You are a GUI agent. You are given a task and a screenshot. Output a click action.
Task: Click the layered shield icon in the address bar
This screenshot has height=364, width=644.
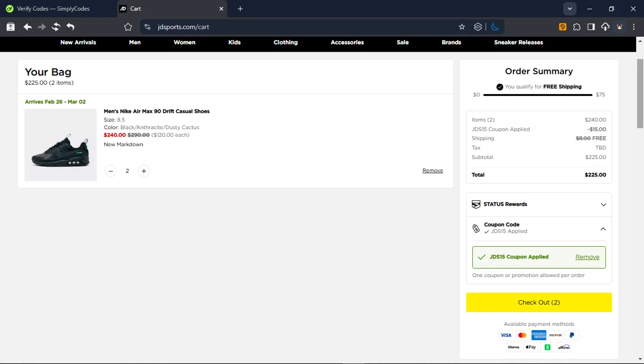(478, 27)
